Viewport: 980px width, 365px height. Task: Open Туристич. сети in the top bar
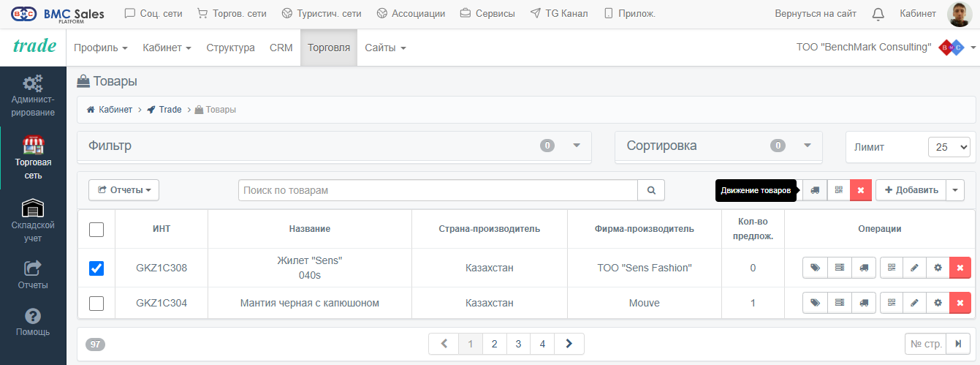(322, 13)
